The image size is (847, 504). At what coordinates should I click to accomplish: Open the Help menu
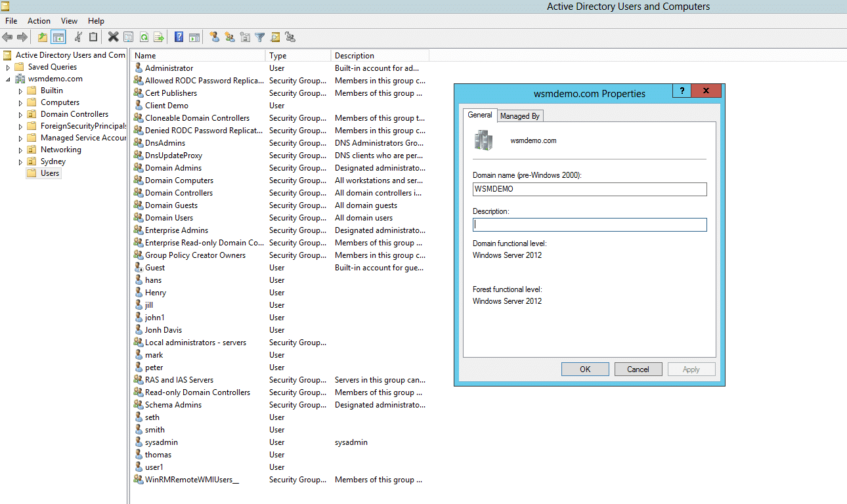tap(96, 21)
